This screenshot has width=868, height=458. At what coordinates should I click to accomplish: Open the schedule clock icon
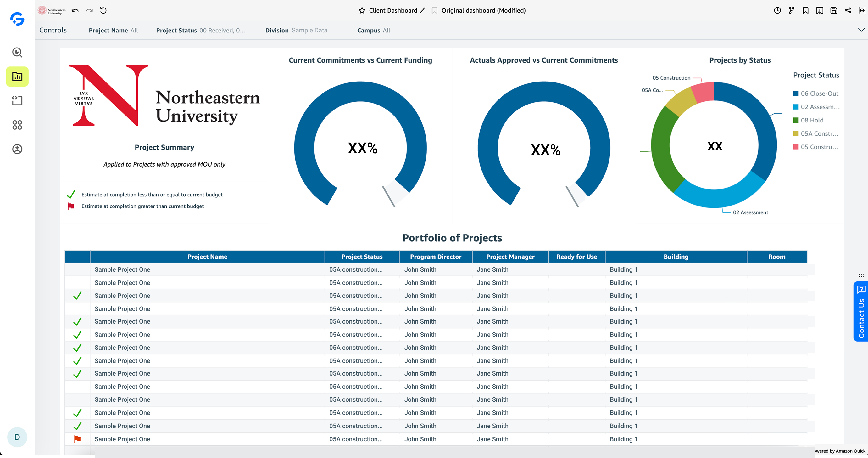coord(777,10)
